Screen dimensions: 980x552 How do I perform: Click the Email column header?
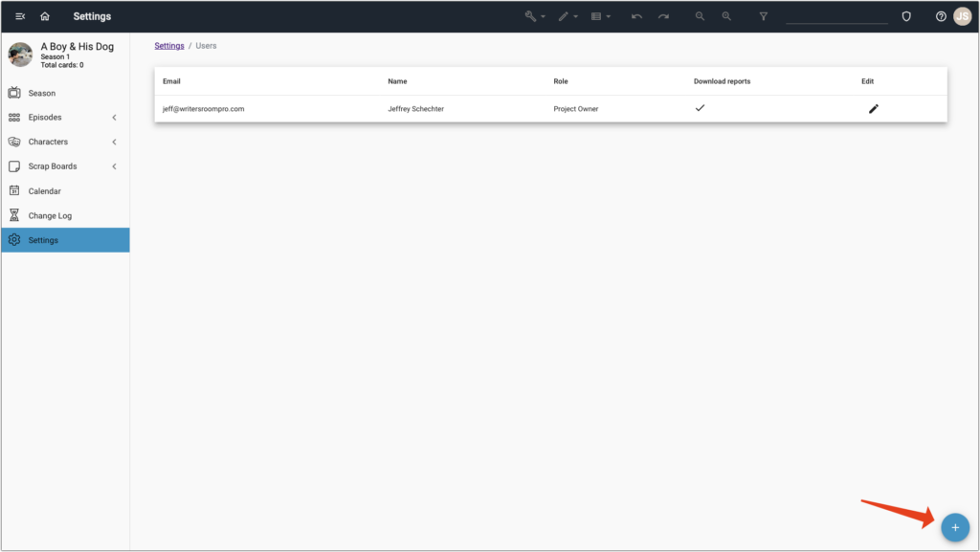click(x=171, y=81)
